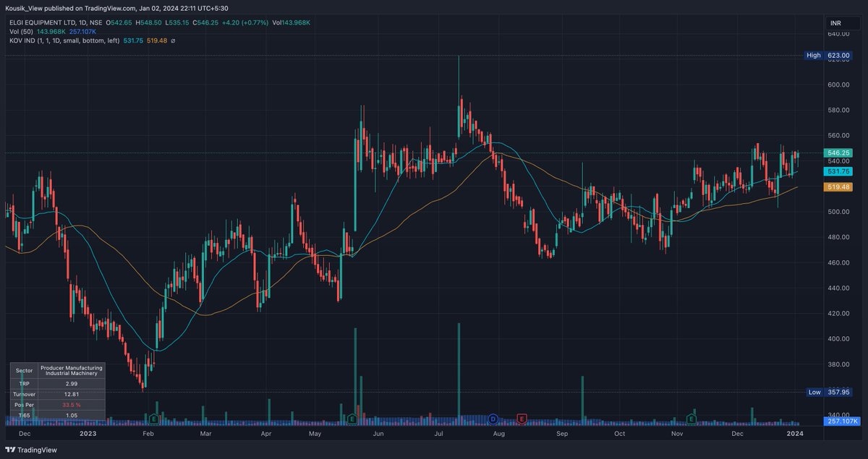The image size is (868, 459).
Task: Open the green earnings marker between May and Jun
Action: pyautogui.click(x=352, y=419)
